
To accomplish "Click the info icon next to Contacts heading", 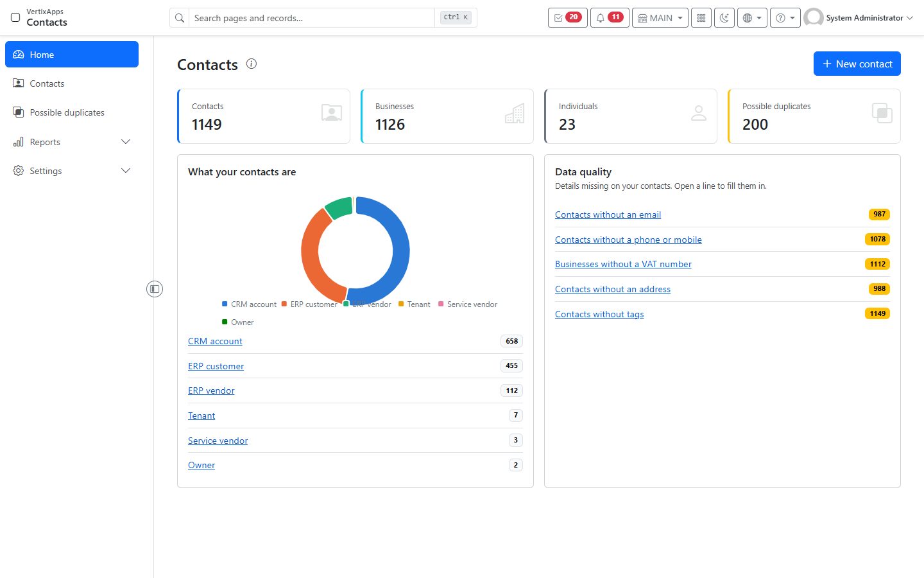I will [252, 64].
